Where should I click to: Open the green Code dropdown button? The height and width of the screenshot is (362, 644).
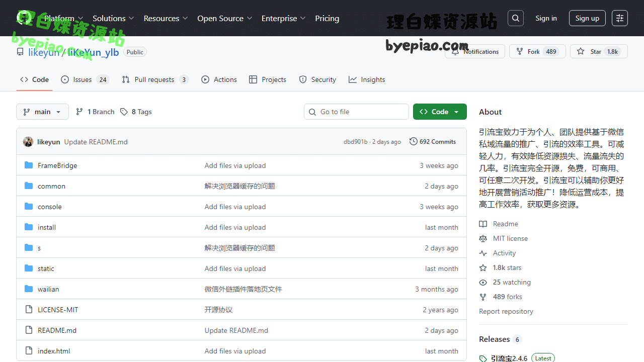click(440, 112)
